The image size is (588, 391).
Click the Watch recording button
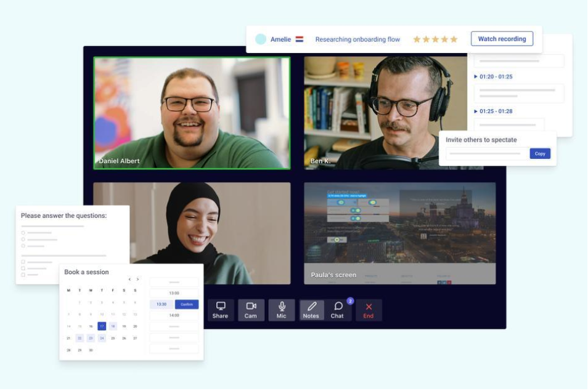click(502, 39)
